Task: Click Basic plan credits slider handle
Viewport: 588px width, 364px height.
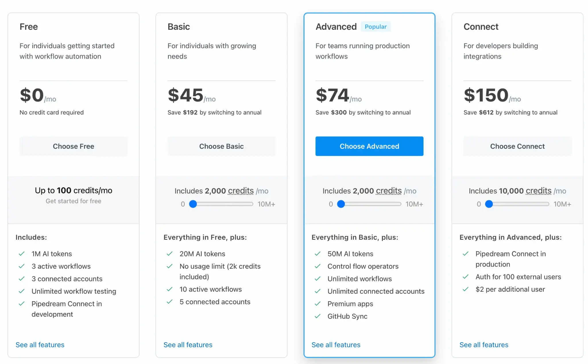Action: click(193, 204)
